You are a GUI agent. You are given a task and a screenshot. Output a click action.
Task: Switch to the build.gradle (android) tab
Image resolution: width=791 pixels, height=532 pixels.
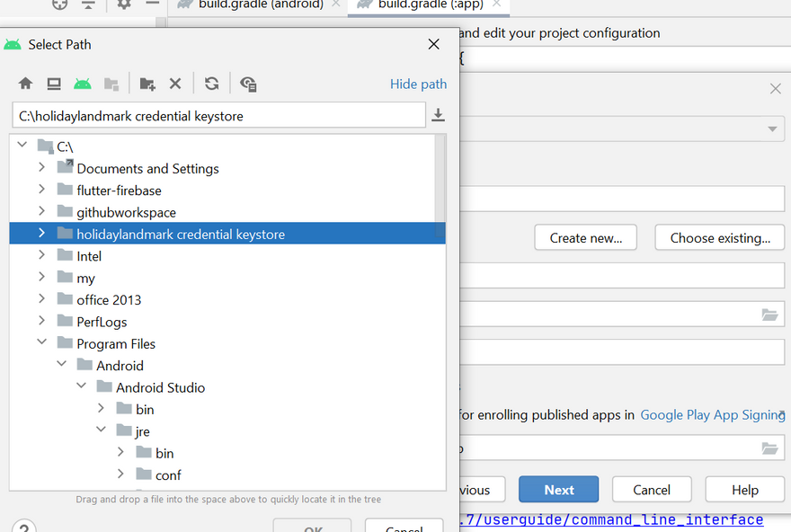[261, 4]
